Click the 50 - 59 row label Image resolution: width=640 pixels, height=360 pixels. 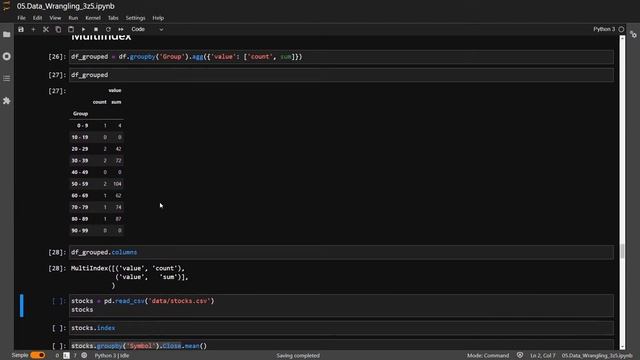[80, 184]
